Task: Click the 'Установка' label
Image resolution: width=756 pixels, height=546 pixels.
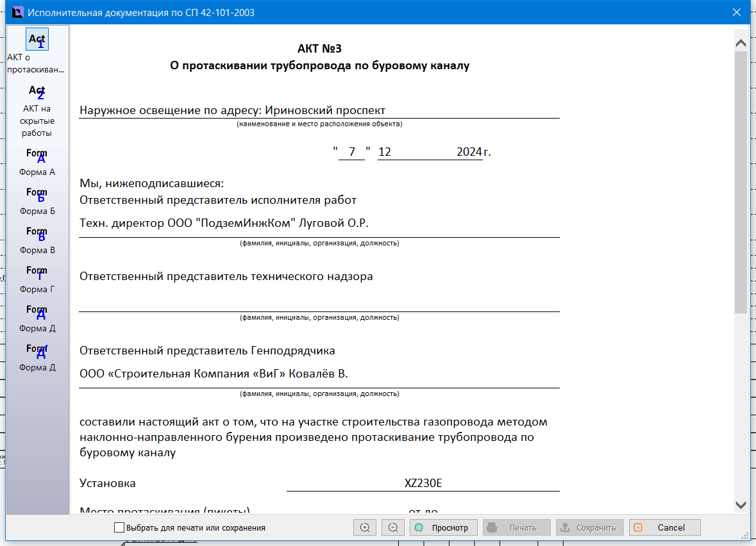Action: pos(108,483)
